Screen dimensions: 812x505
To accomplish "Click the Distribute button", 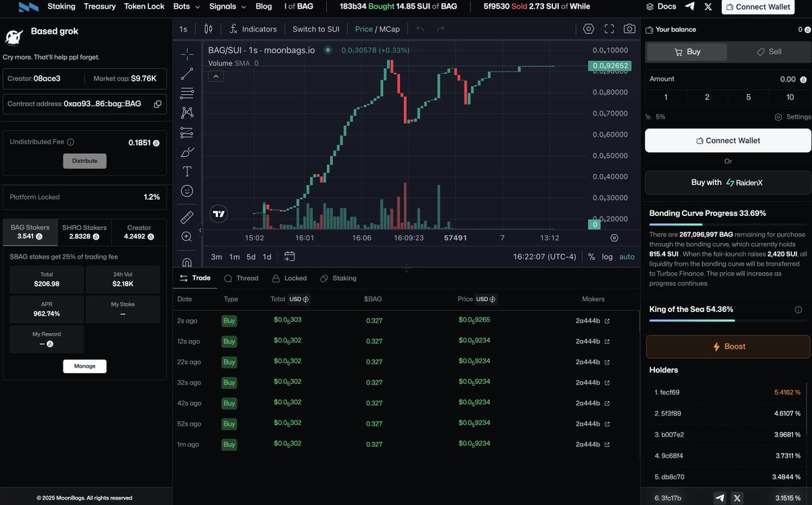I will [85, 161].
